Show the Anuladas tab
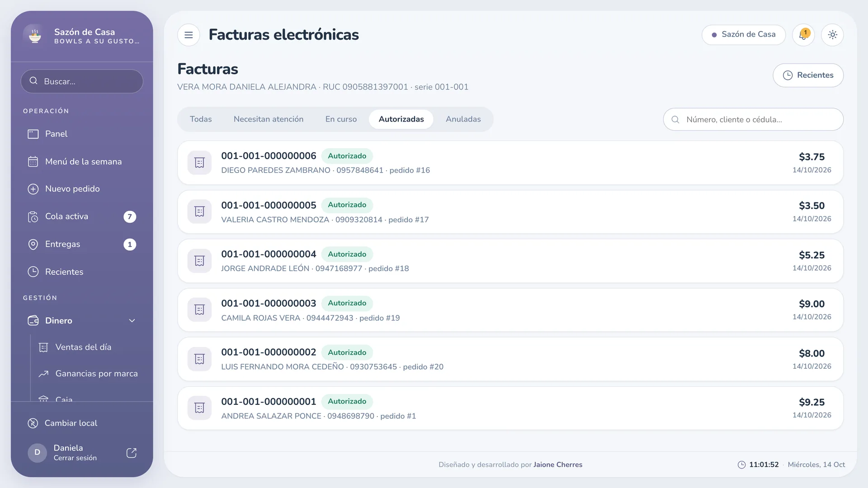The width and height of the screenshot is (868, 488). tap(463, 119)
